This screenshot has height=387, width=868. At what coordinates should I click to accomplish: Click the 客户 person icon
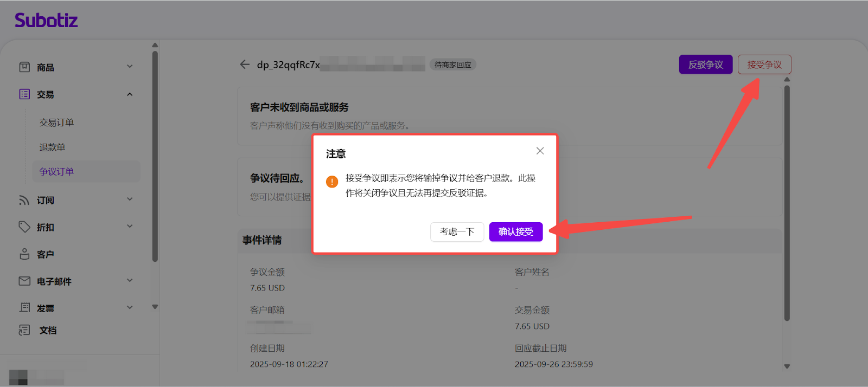point(24,254)
